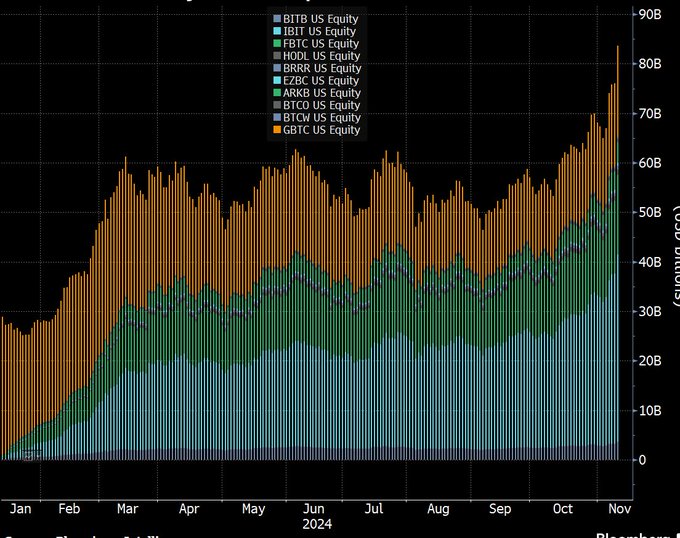Click the BTCO US Equity legend swatch
The width and height of the screenshot is (680, 538).
pos(277,105)
